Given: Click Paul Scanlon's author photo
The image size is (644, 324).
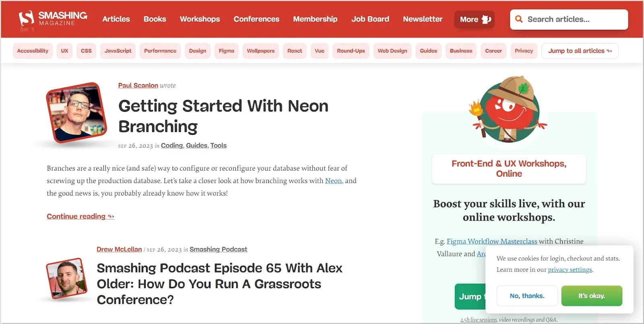Looking at the screenshot, I should click(76, 113).
